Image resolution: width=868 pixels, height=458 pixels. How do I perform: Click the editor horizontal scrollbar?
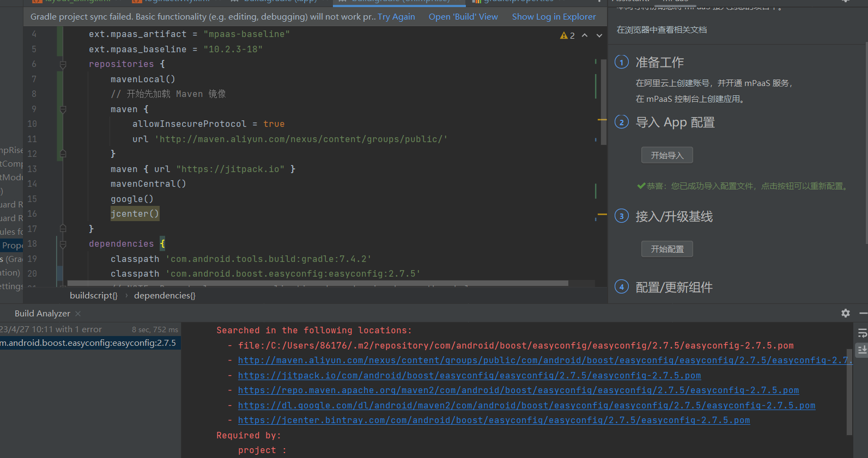318,283
